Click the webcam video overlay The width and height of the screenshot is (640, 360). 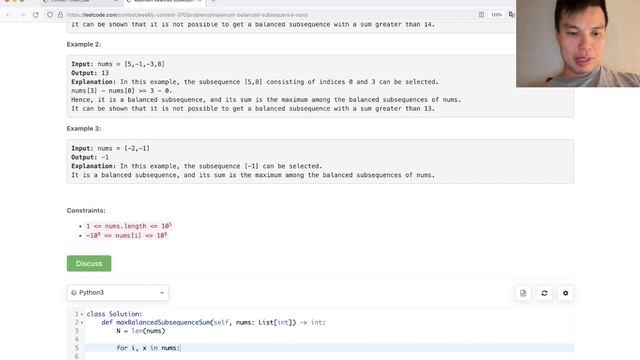pyautogui.click(x=578, y=43)
